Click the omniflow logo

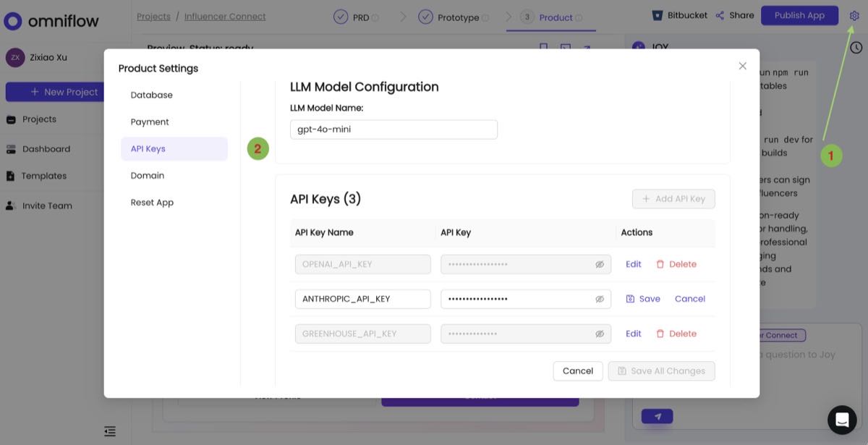[x=51, y=21]
